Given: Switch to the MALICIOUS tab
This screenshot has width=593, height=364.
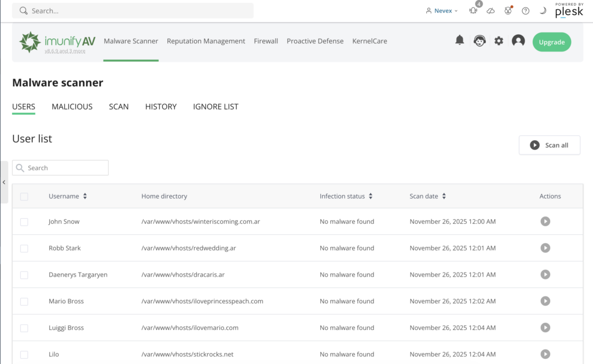Looking at the screenshot, I should pos(72,106).
